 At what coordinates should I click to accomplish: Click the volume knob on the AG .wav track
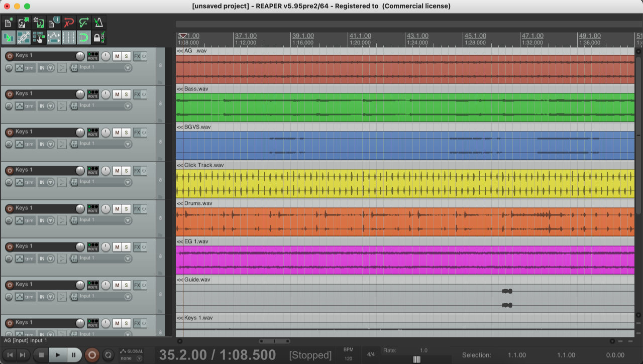(80, 56)
